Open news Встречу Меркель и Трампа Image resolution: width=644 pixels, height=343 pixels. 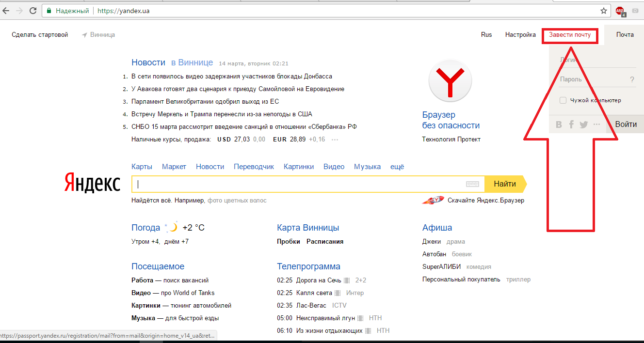(x=222, y=114)
